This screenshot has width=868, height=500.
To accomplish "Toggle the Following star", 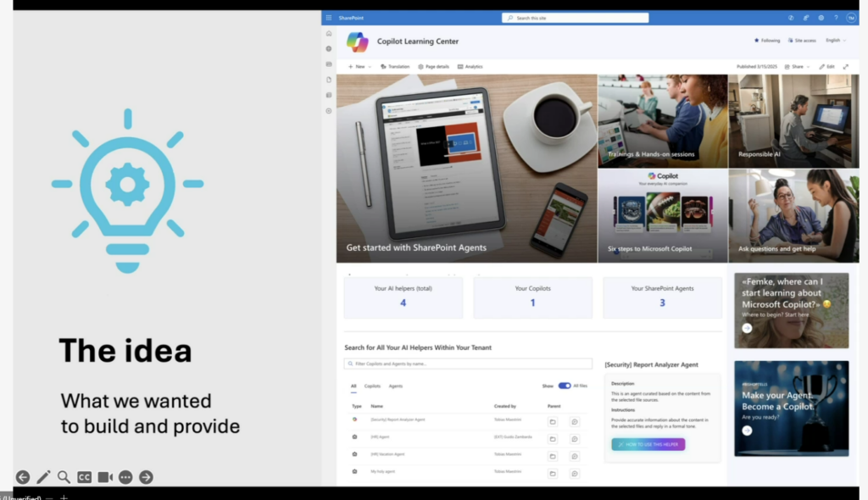I will (x=766, y=41).
